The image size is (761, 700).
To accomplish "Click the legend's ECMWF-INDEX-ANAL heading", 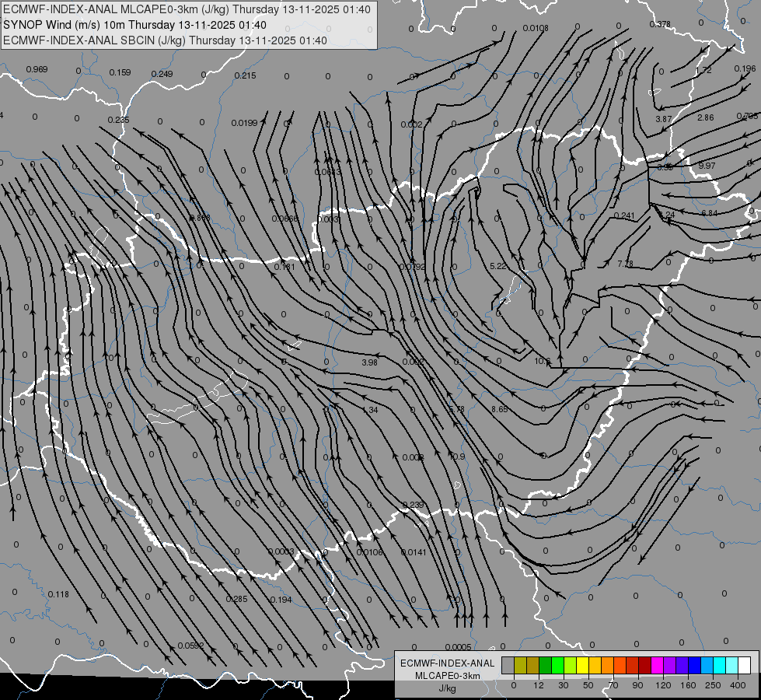I will pyautogui.click(x=448, y=663).
